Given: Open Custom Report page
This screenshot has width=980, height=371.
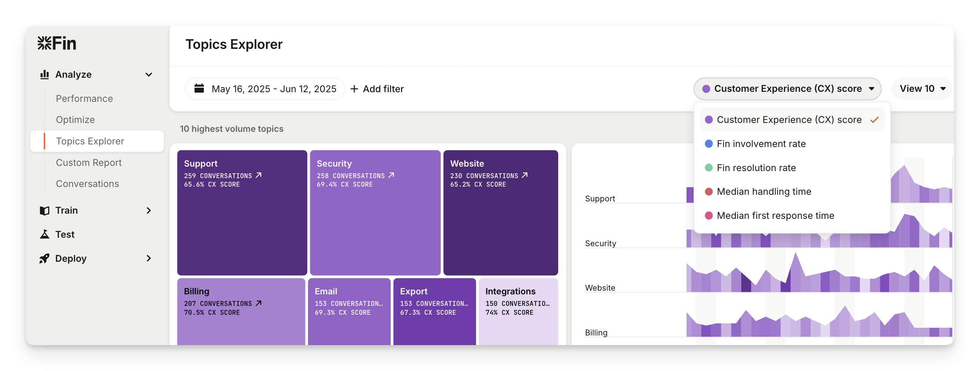Looking at the screenshot, I should click(x=89, y=163).
